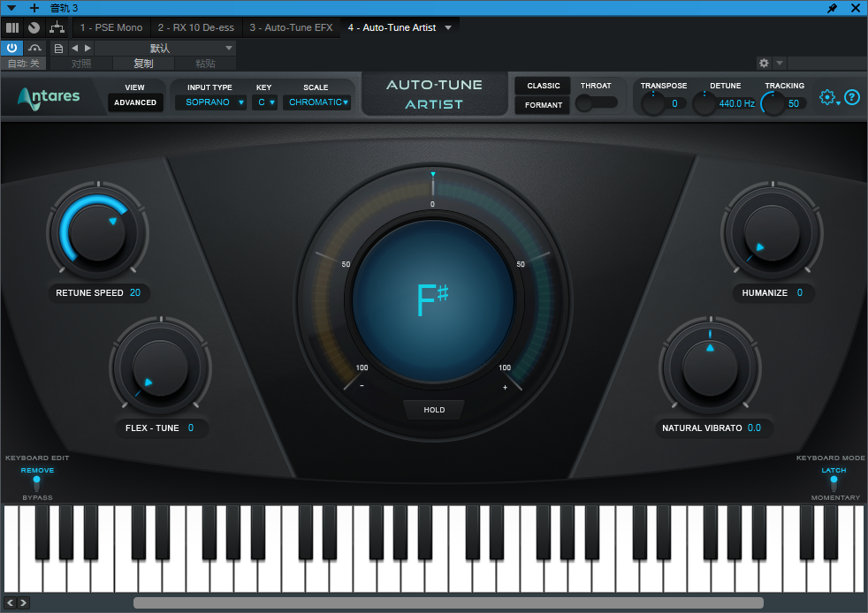Open the Auto-Tune help question mark
The width and height of the screenshot is (868, 613).
(852, 97)
